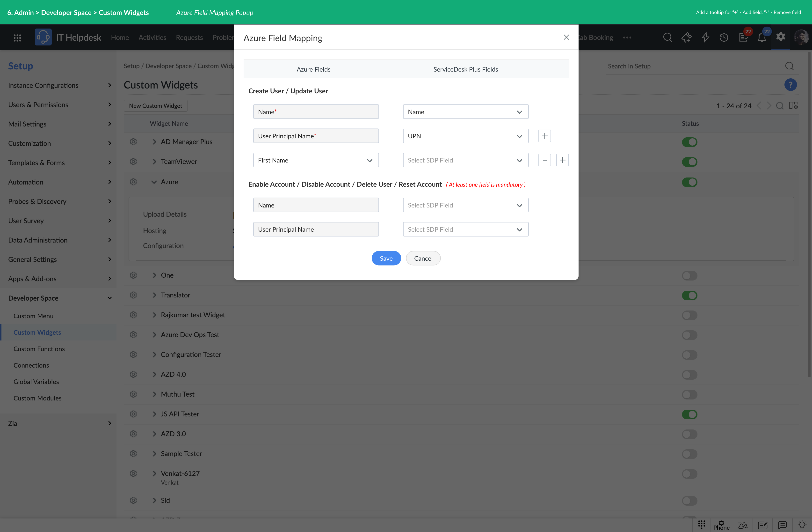Click the page vertical scrollbar

(x=809, y=214)
